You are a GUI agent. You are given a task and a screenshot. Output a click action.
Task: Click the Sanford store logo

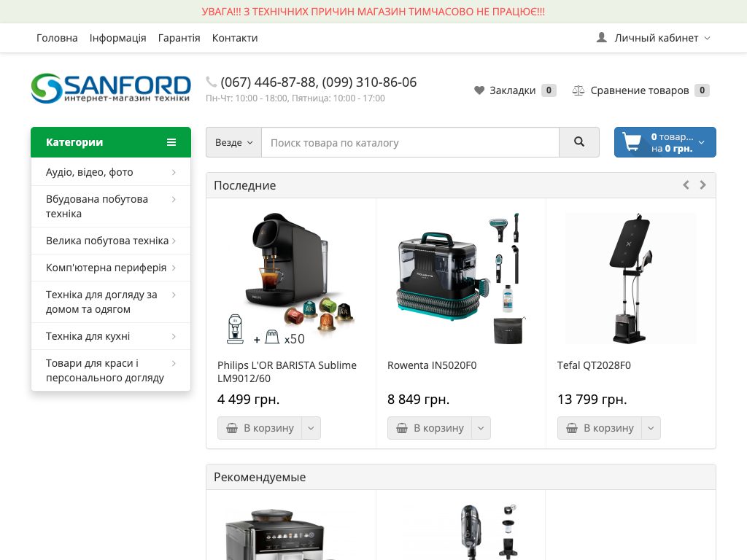pyautogui.click(x=111, y=88)
